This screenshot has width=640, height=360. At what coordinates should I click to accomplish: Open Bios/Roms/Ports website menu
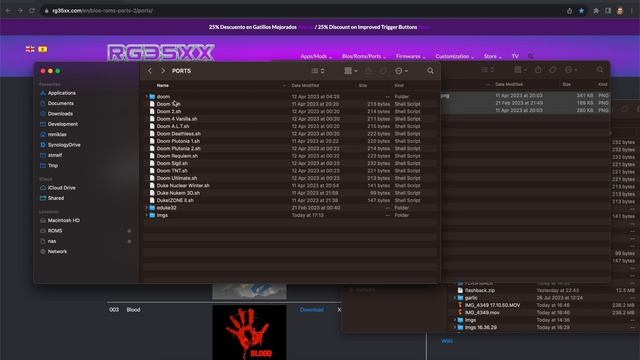click(x=364, y=56)
